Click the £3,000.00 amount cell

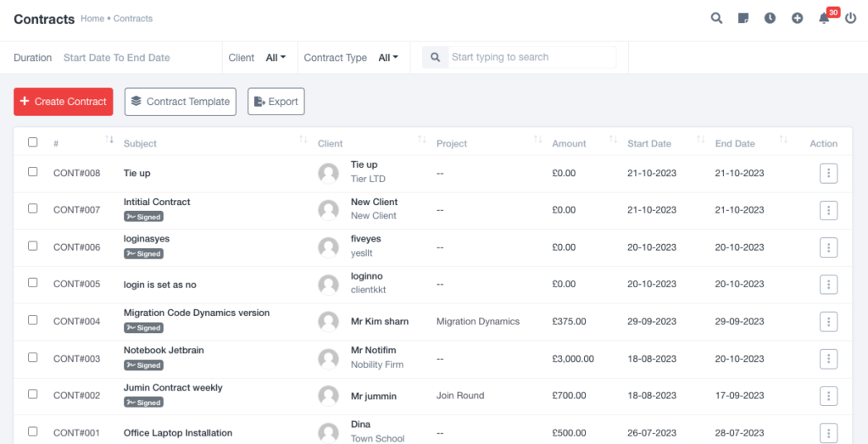pos(573,358)
